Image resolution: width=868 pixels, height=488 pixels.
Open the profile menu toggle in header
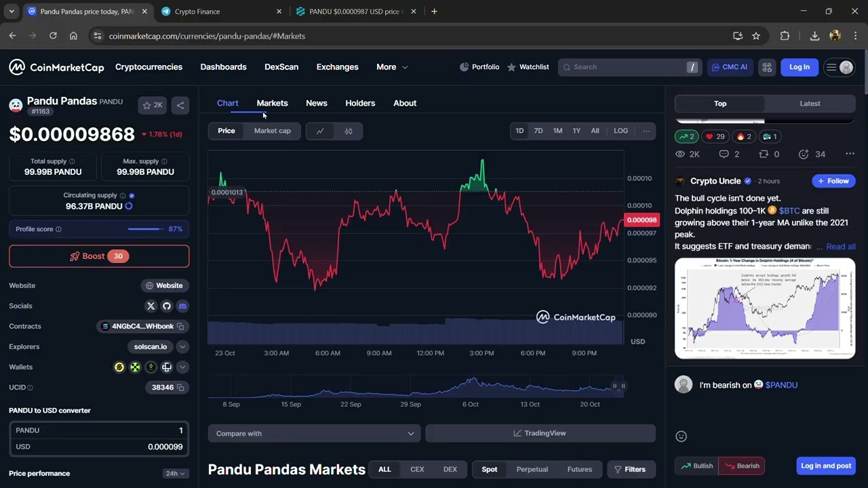click(x=839, y=67)
